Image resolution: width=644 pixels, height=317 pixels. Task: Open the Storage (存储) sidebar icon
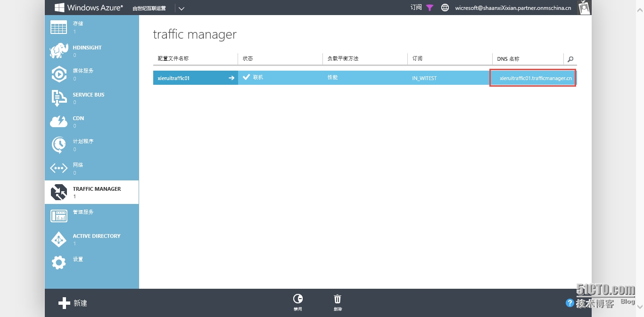click(x=59, y=27)
